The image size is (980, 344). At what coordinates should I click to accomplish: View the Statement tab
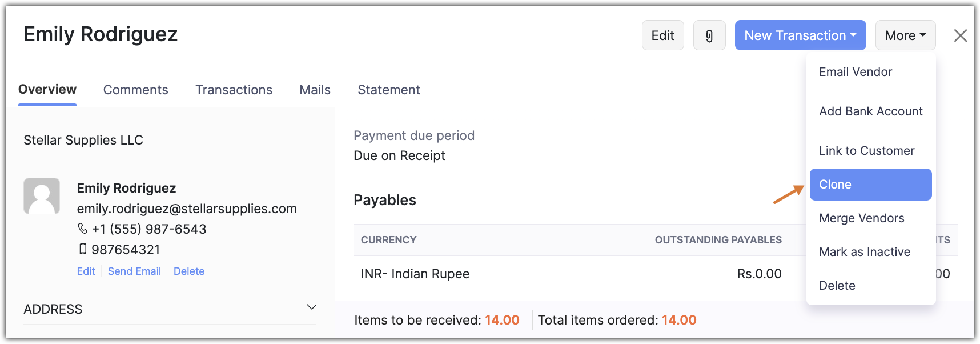click(x=388, y=90)
